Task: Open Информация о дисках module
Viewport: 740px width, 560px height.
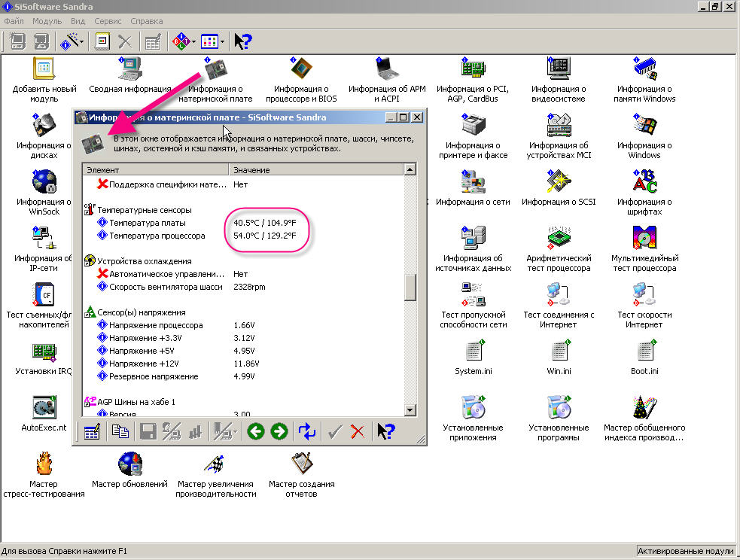Action: 44,136
